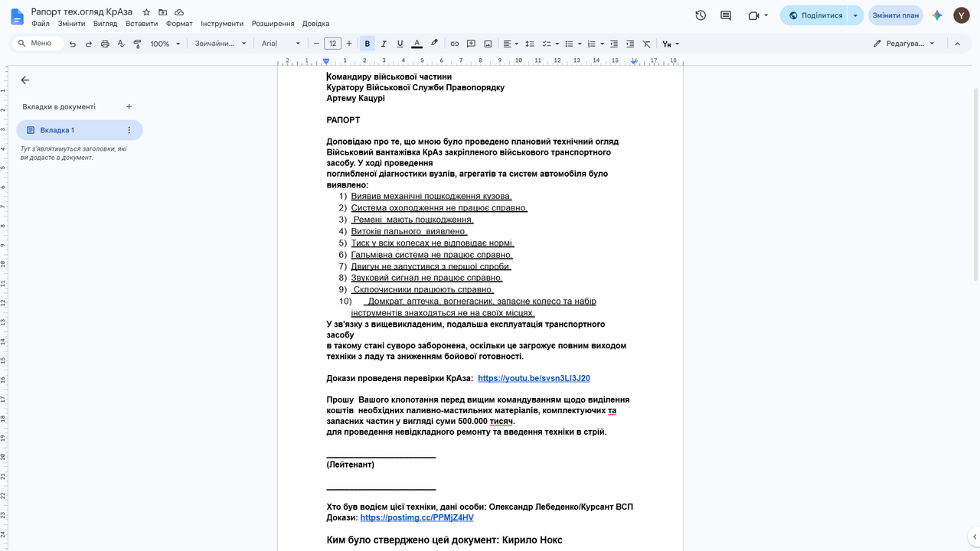The image size is (980, 551).
Task: Apply a bulleted list
Action: pyautogui.click(x=569, y=44)
